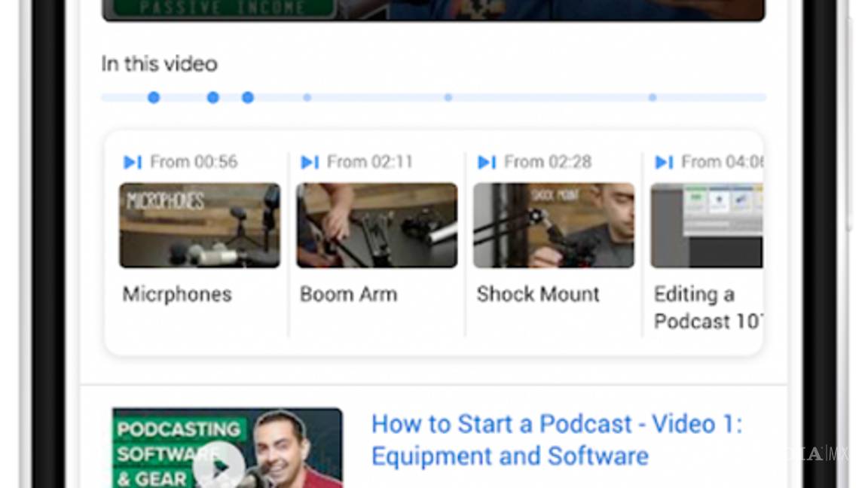Open the "Editing a Podcast 101" chapter thumbnail
This screenshot has height=488, width=868.
[708, 224]
